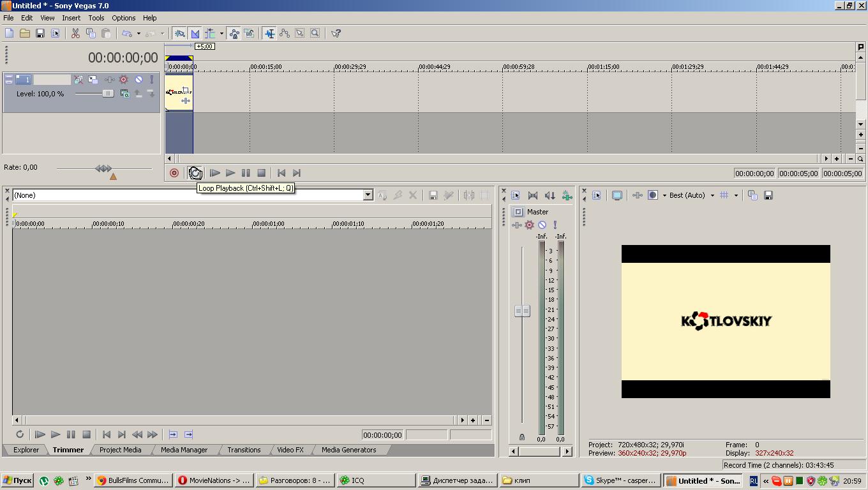This screenshot has height=490, width=868.
Task: Open the Edit menu
Action: [x=27, y=18]
